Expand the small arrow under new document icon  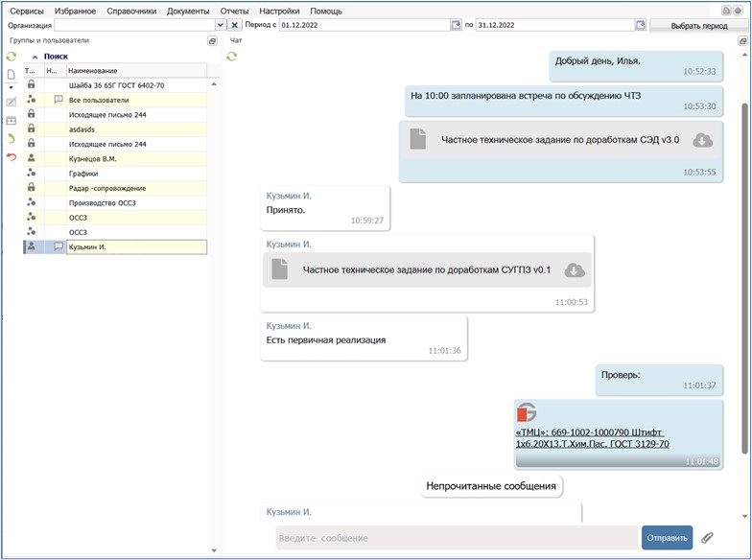pyautogui.click(x=12, y=86)
